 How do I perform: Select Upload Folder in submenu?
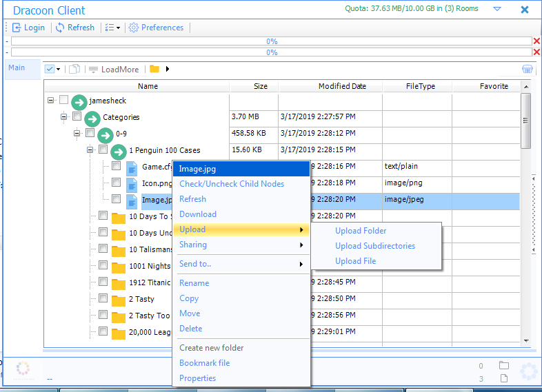tap(376, 231)
